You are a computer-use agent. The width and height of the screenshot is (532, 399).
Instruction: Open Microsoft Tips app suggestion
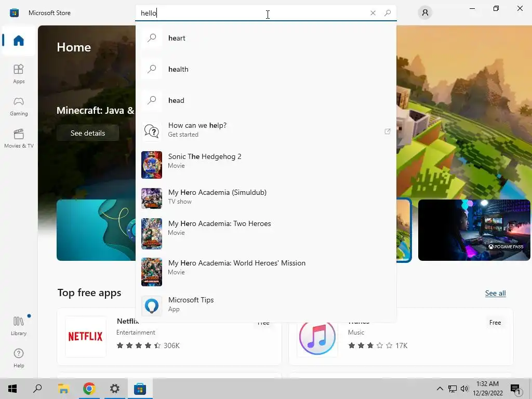265,305
